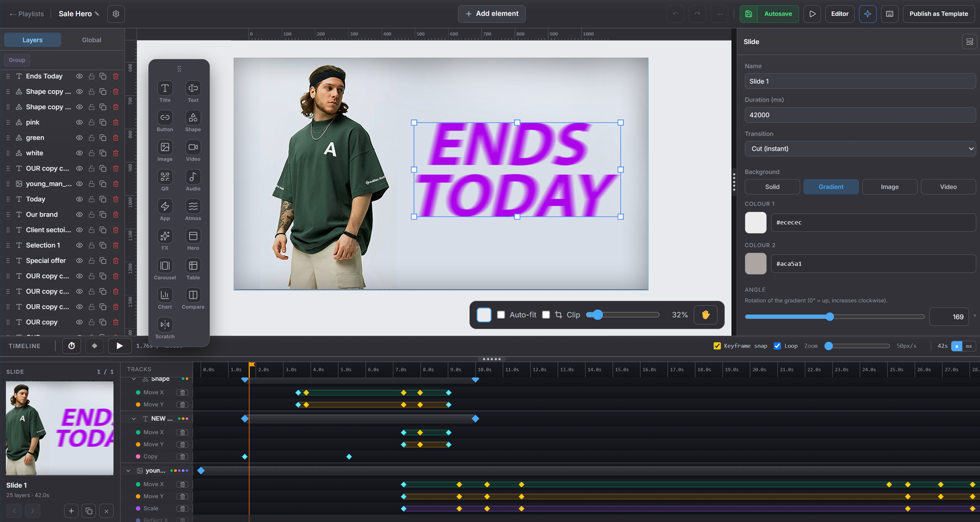The width and height of the screenshot is (980, 522).
Task: Choose the Atmos element tool
Action: [x=193, y=210]
